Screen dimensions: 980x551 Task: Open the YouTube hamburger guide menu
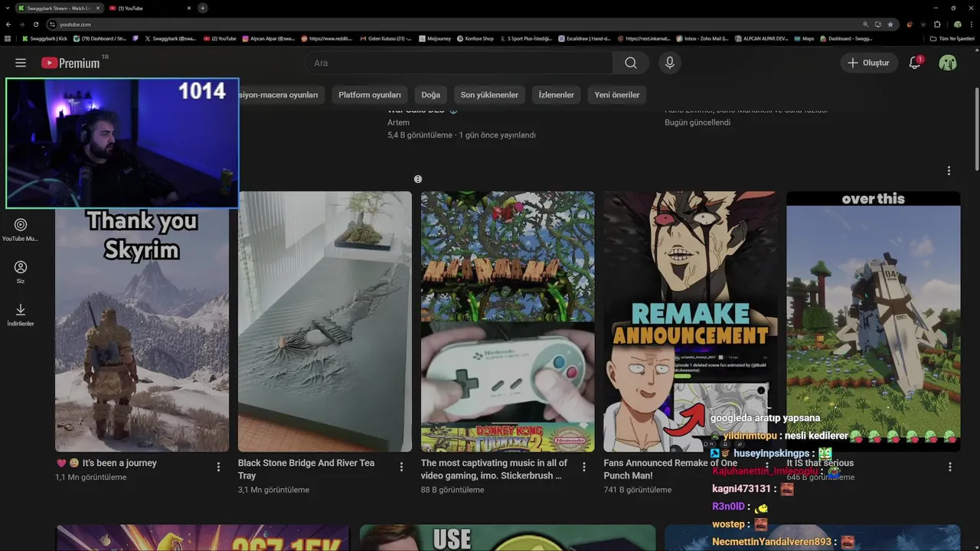coord(21,63)
